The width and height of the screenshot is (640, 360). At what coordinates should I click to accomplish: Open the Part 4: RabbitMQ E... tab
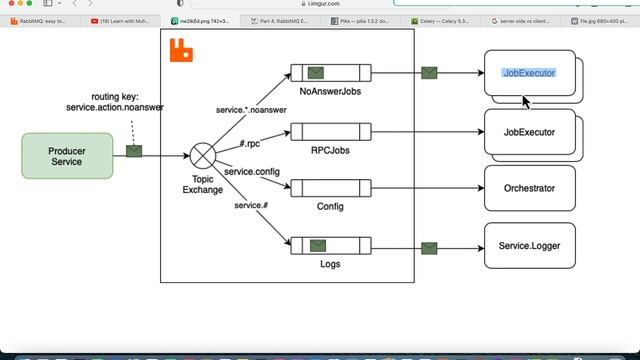[x=280, y=21]
